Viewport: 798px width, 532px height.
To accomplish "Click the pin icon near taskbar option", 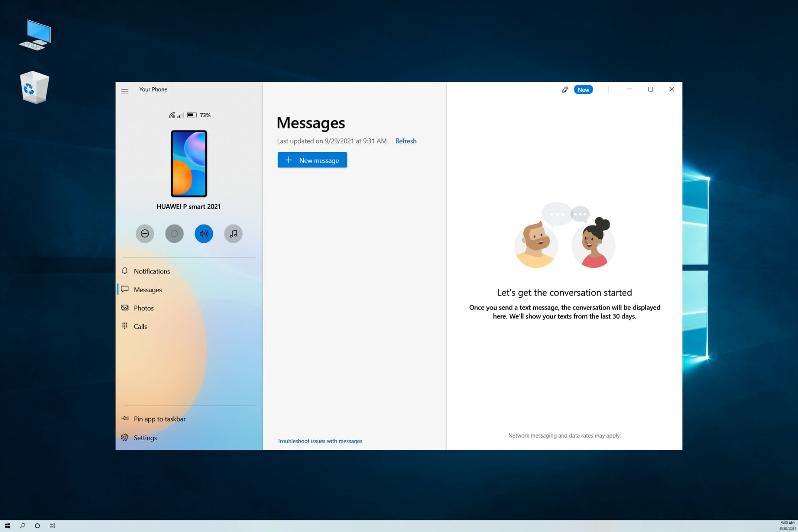I will [125, 419].
